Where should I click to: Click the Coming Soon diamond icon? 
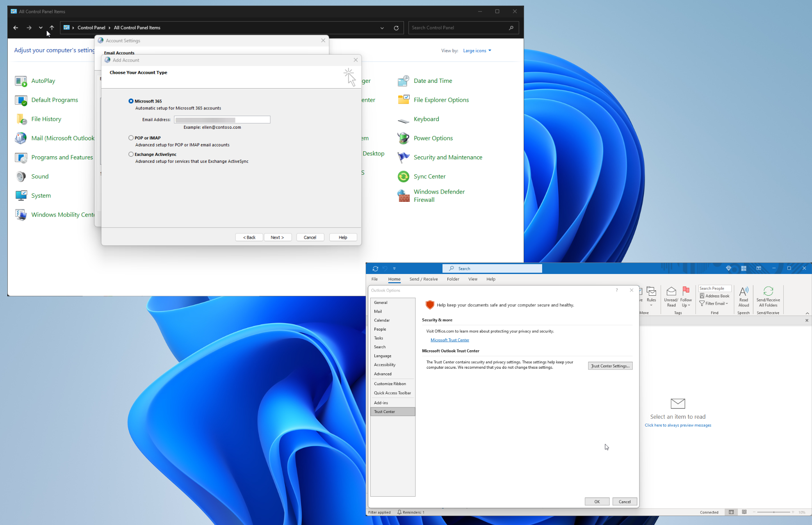[729, 268]
